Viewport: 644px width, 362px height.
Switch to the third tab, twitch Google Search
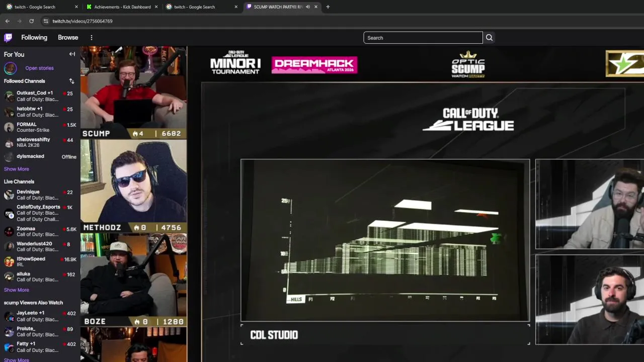201,7
